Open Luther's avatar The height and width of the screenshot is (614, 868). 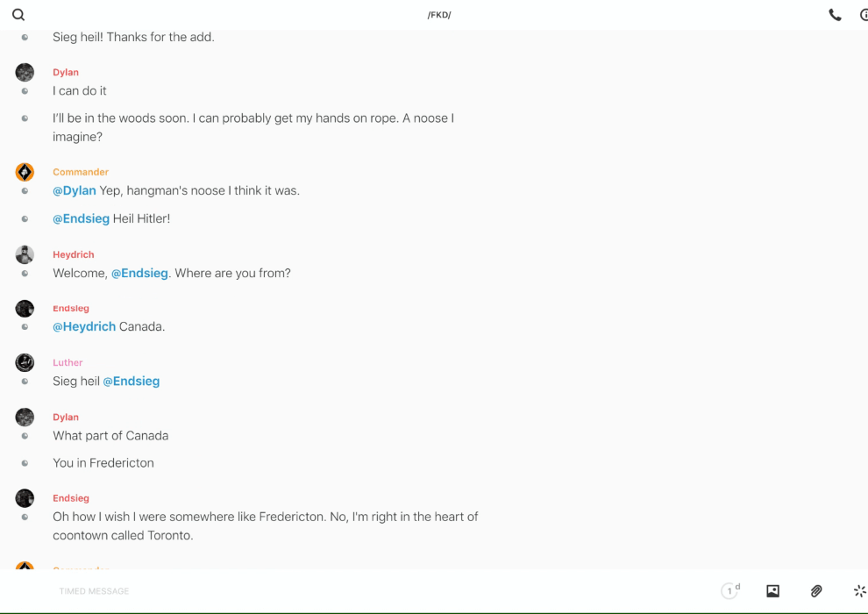pos(25,362)
